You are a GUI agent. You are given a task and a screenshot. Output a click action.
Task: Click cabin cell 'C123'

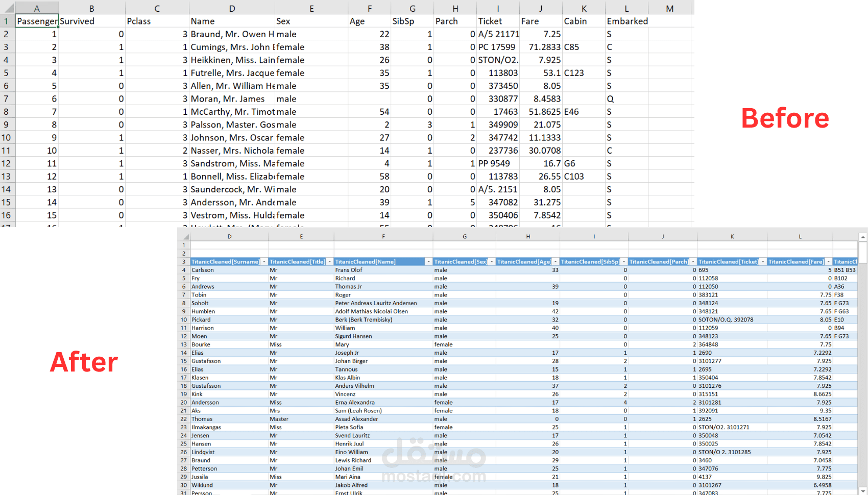coord(584,73)
